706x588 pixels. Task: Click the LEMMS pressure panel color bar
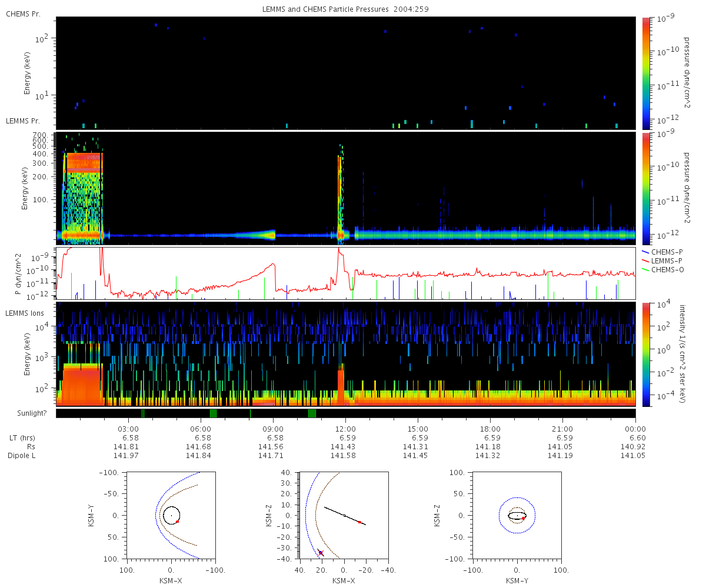[x=646, y=188]
